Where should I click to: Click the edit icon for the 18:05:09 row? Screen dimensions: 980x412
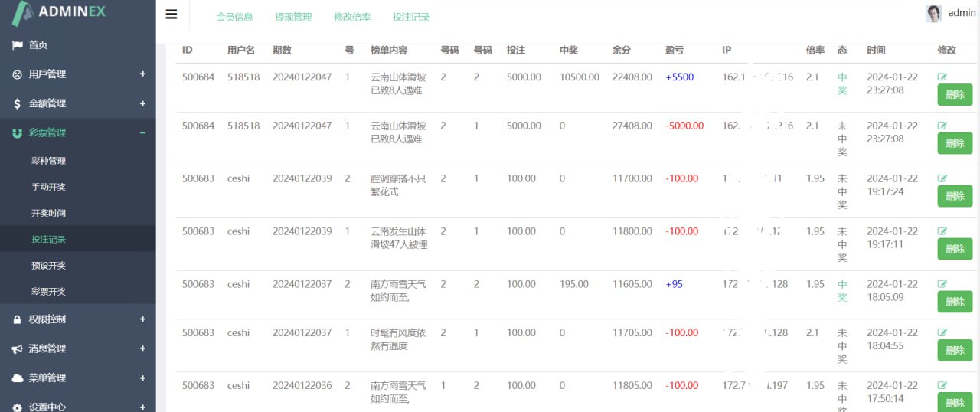pyautogui.click(x=942, y=283)
